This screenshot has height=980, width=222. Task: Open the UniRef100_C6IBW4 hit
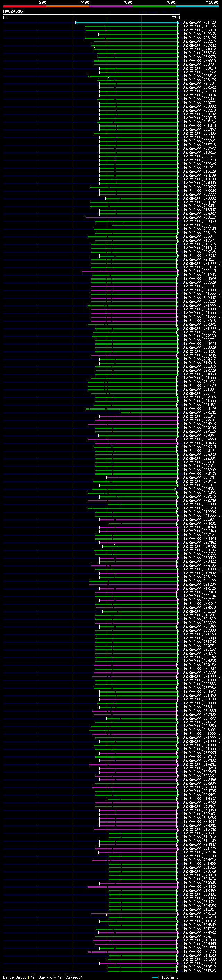pyautogui.click(x=199, y=389)
